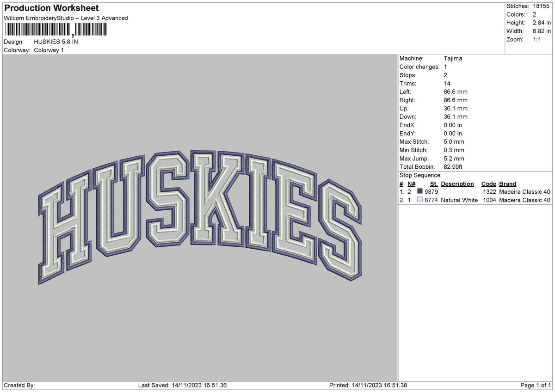Click the dark blue 9379 thread swatch
Image resolution: width=555 pixels, height=392 pixels.
click(x=420, y=191)
